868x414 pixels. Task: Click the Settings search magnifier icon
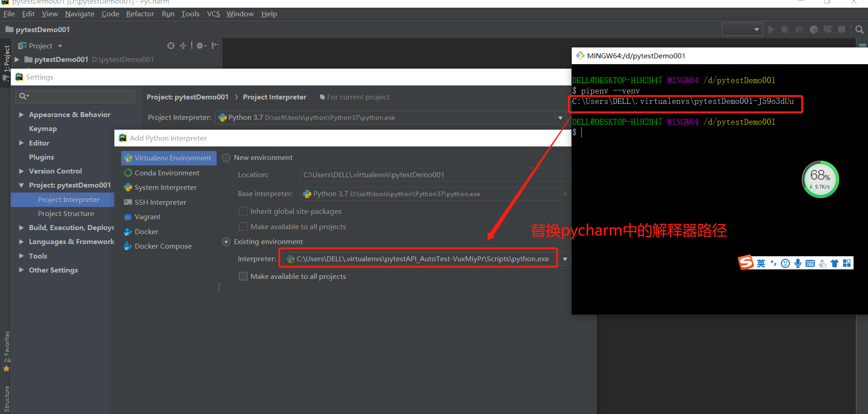click(24, 96)
